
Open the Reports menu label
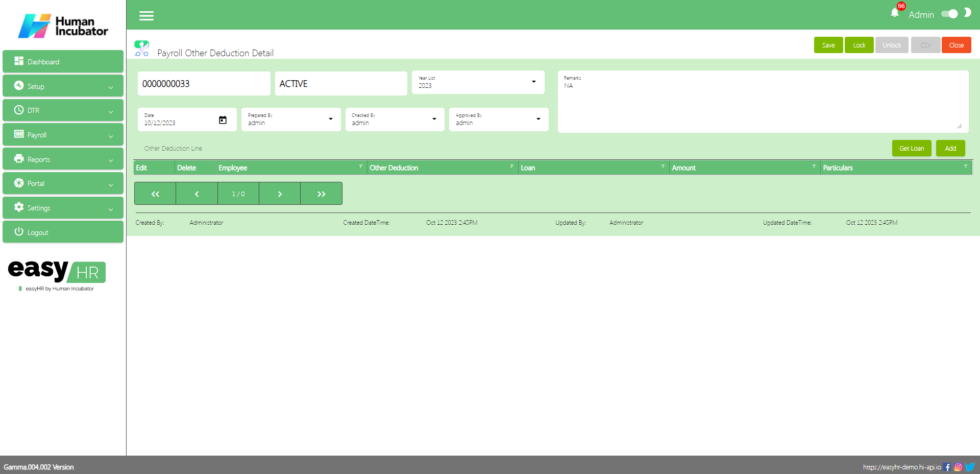click(x=39, y=159)
